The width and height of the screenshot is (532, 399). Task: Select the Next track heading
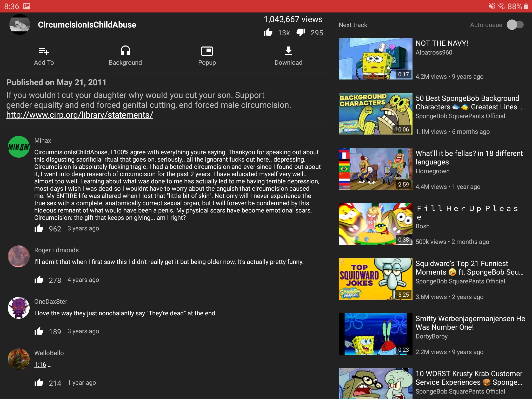coord(353,25)
